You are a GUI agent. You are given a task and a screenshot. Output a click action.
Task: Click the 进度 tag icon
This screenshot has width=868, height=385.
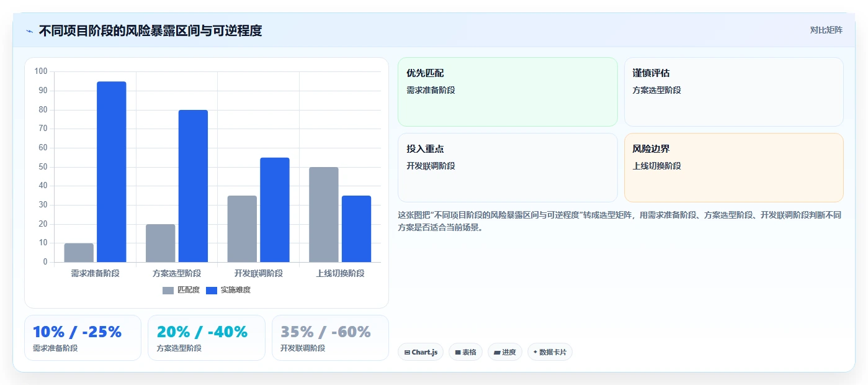pyautogui.click(x=497, y=353)
